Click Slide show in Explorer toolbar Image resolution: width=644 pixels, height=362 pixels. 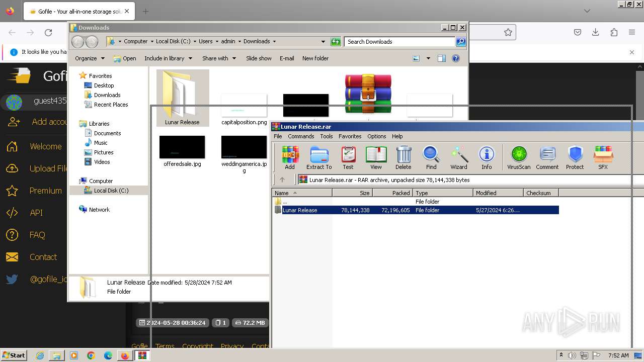[259, 58]
